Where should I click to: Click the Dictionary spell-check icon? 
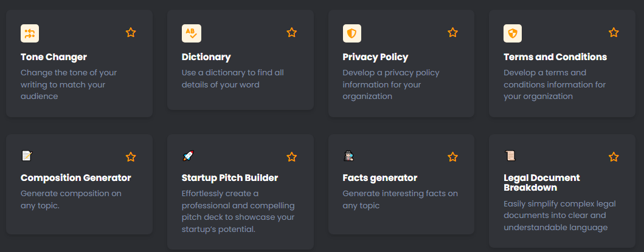coord(191,33)
